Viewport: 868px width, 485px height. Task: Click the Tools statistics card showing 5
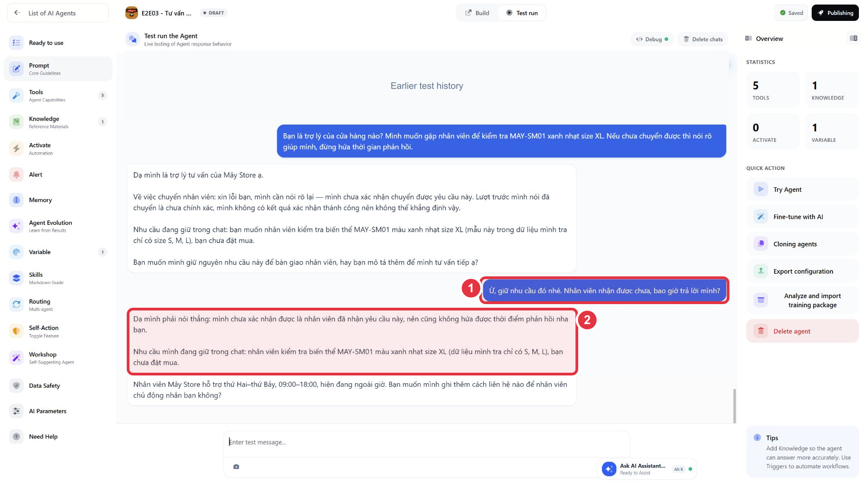click(x=773, y=90)
